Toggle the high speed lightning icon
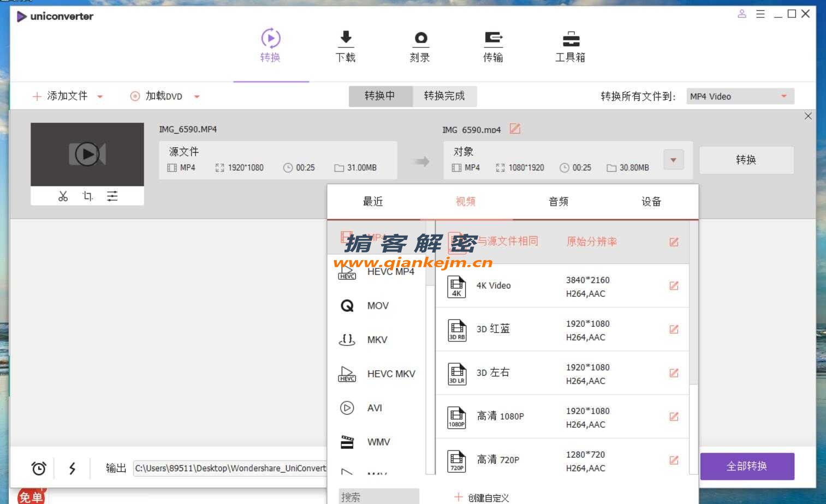Viewport: 826px width, 504px height. 72,468
